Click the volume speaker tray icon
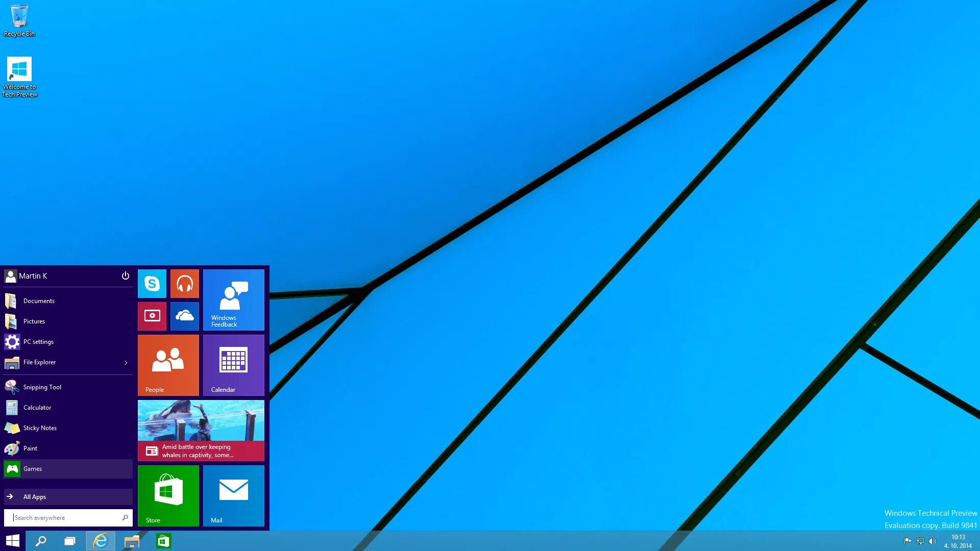This screenshot has height=551, width=980. pyautogui.click(x=933, y=541)
